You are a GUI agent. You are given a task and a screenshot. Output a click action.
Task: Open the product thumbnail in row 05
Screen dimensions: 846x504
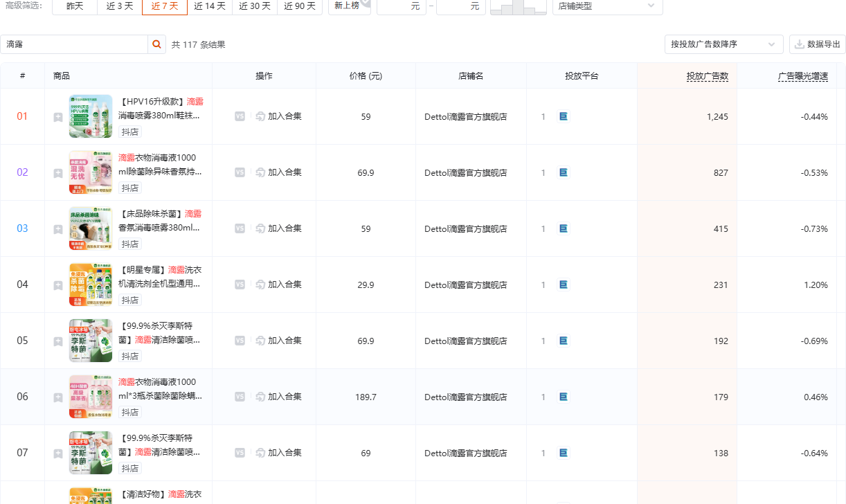[91, 341]
